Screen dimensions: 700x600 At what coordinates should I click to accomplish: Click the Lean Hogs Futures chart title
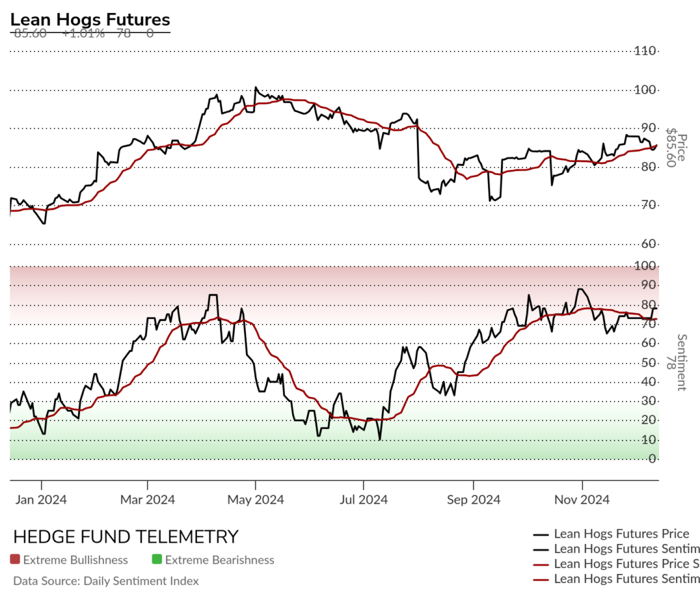coord(90,20)
